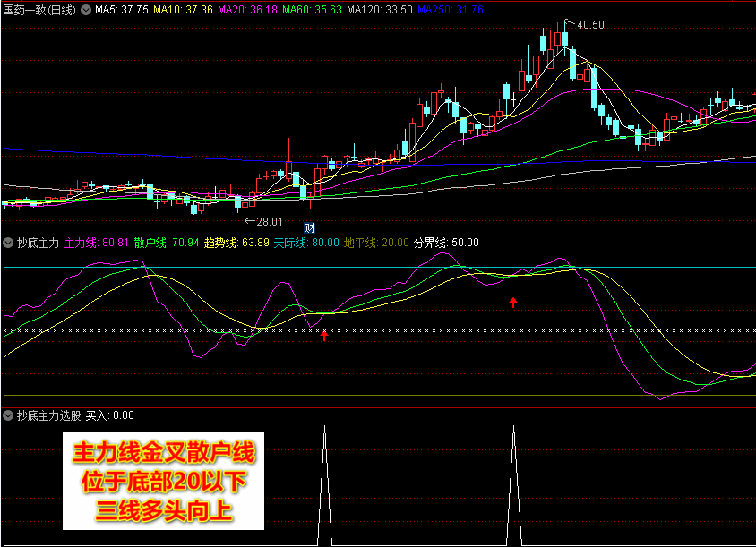Click the MA250: 31.76 label
Viewport: 756px width, 547px height.
pyautogui.click(x=451, y=10)
